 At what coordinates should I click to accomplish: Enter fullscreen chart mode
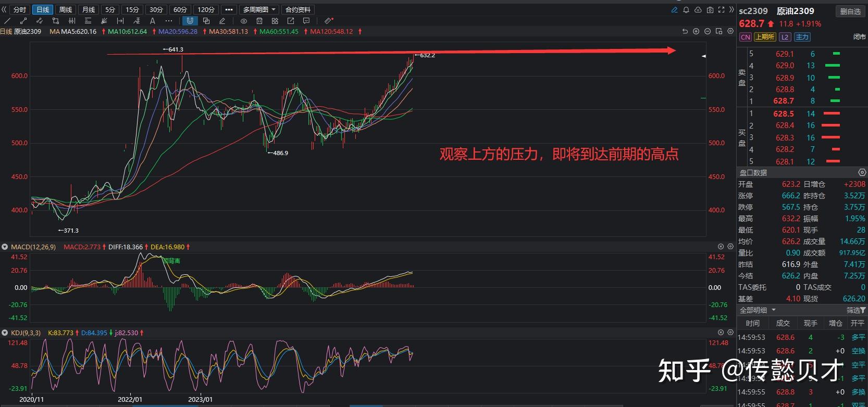[721, 10]
